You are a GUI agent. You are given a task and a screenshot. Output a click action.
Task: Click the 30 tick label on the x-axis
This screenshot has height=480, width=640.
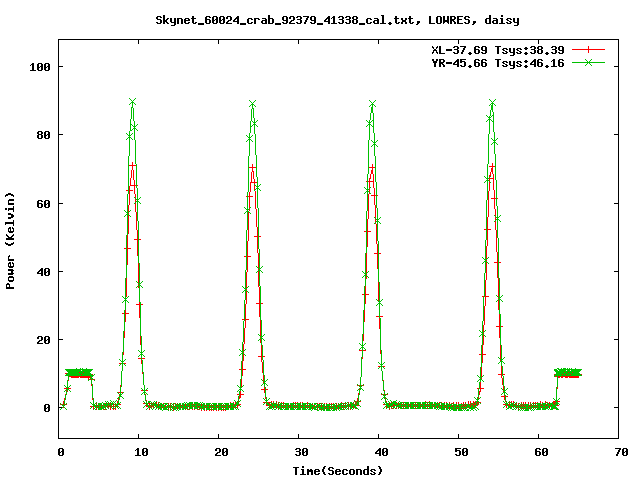click(299, 453)
